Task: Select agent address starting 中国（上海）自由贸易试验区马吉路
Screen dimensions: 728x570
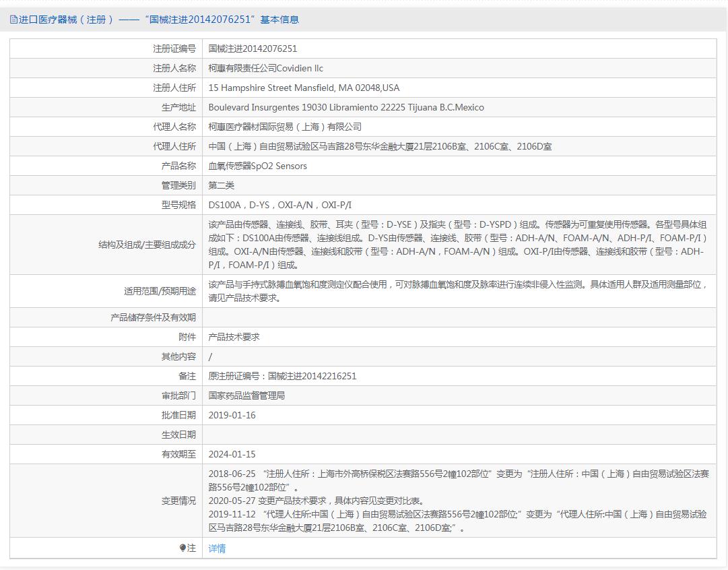Action: click(380, 146)
